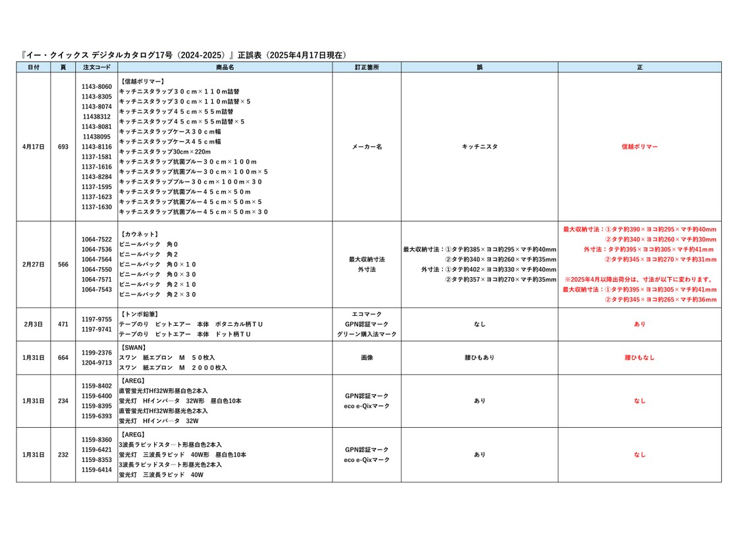The width and height of the screenshot is (756, 535).
Task: Click the 注文コード column header
Action: click(96, 67)
